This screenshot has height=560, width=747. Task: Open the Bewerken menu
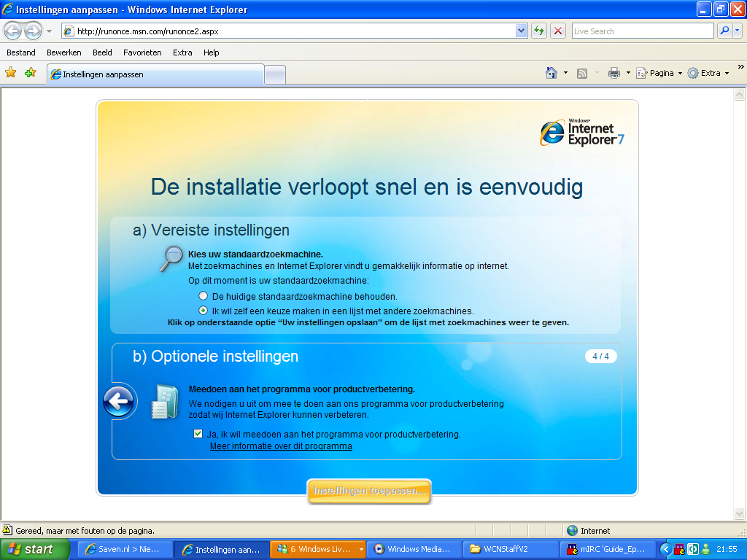(64, 52)
